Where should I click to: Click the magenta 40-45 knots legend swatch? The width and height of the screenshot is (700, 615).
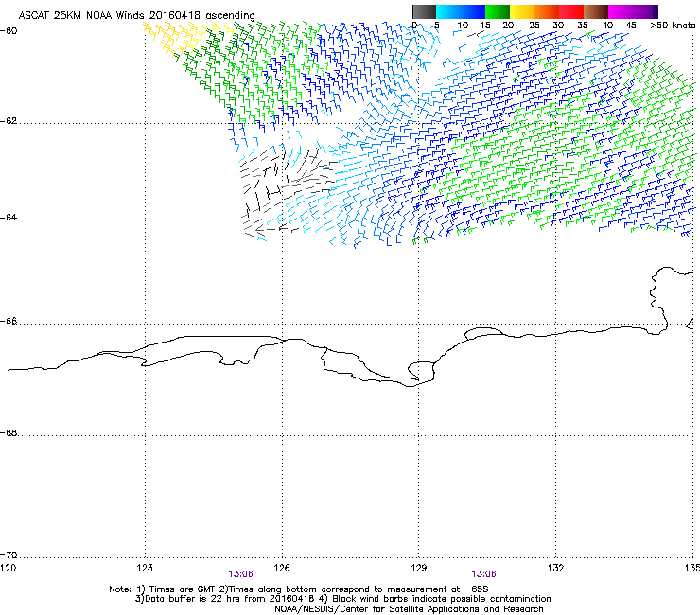[x=621, y=11]
